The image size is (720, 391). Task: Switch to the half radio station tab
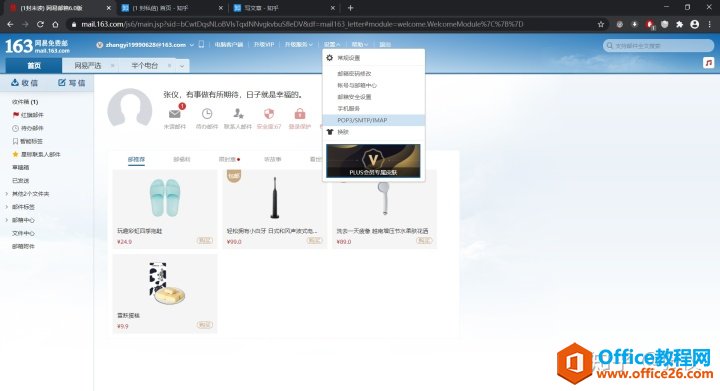(145, 66)
